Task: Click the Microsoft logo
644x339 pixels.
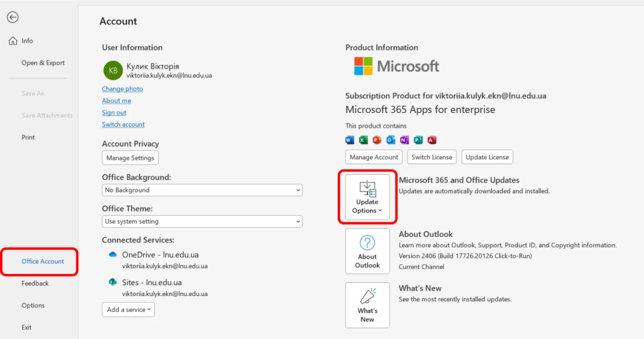Action: pos(397,66)
